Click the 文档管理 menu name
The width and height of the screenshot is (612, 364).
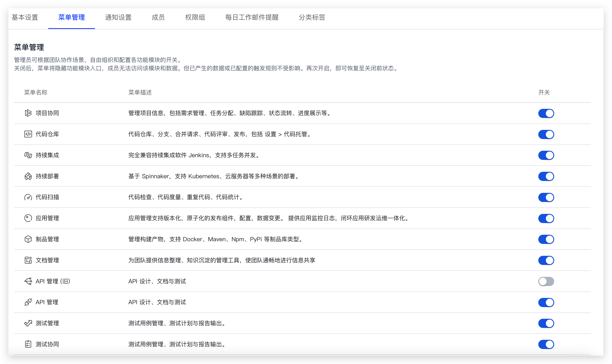(x=47, y=260)
